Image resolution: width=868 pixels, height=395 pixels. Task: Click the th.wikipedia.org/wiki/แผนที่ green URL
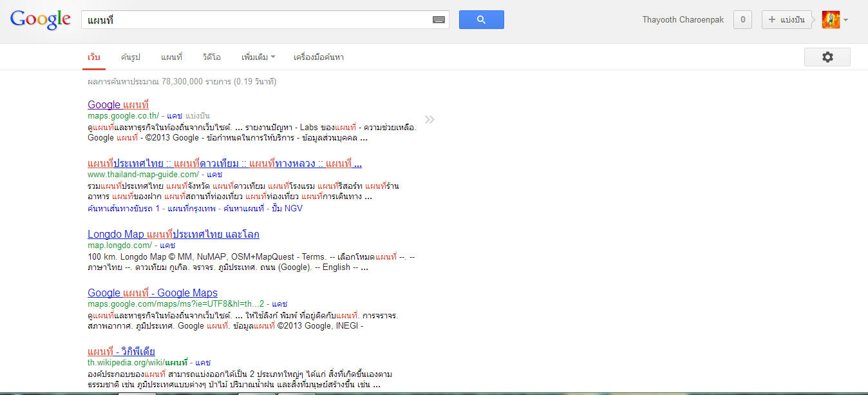point(138,362)
